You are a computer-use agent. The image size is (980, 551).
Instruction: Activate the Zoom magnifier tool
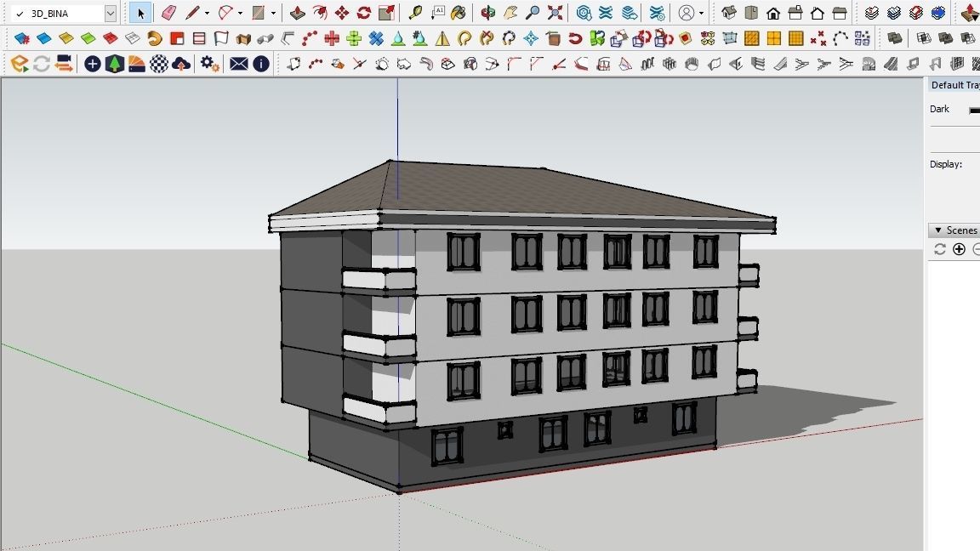(533, 13)
